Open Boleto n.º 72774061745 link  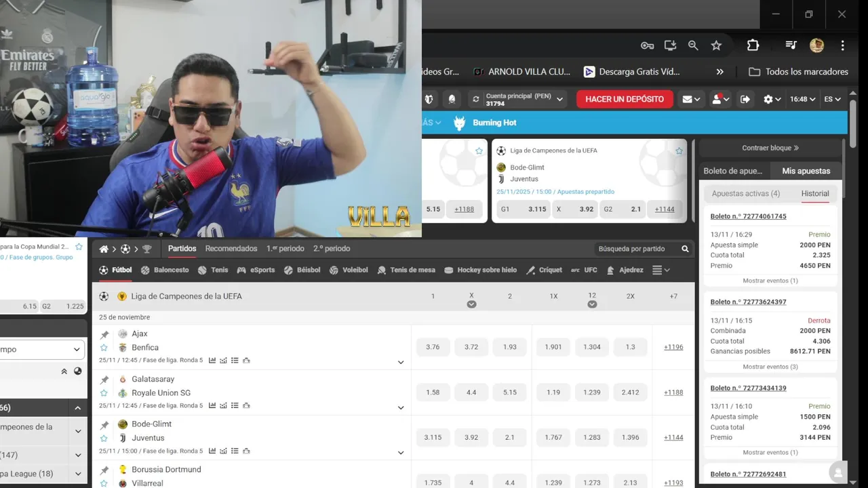(x=749, y=216)
